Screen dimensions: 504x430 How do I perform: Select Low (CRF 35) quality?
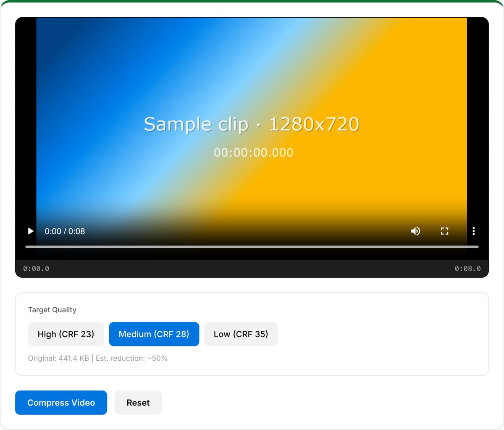tap(241, 334)
